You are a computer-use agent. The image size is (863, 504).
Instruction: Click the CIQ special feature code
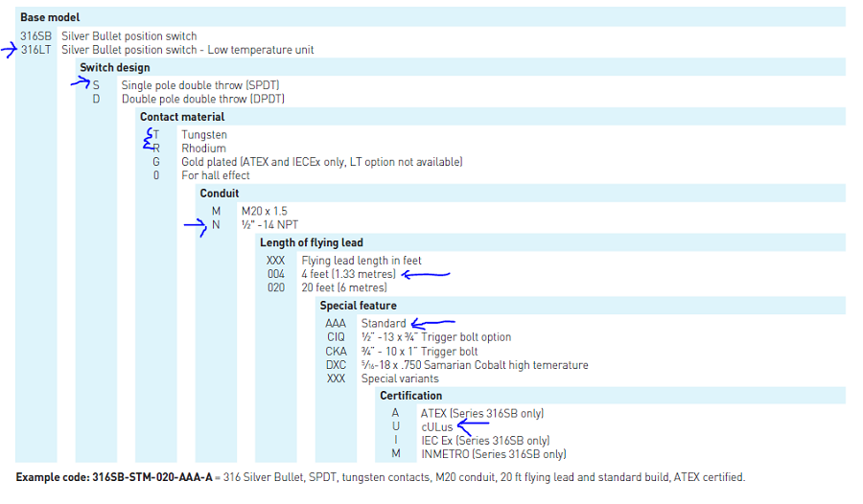pyautogui.click(x=336, y=337)
